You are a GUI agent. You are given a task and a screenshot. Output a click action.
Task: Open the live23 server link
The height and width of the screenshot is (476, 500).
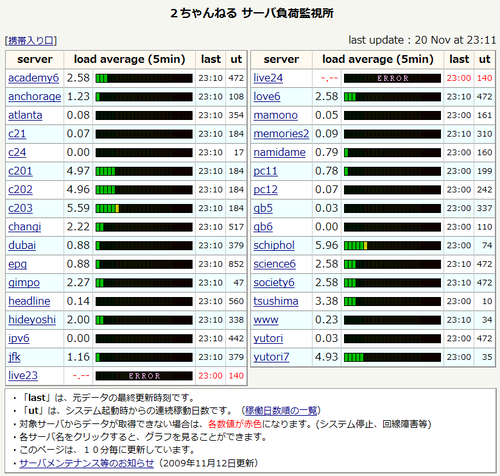coord(23,376)
